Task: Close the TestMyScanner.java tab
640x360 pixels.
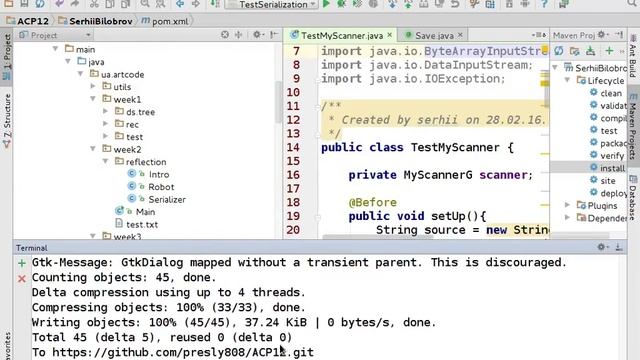Action: point(390,35)
